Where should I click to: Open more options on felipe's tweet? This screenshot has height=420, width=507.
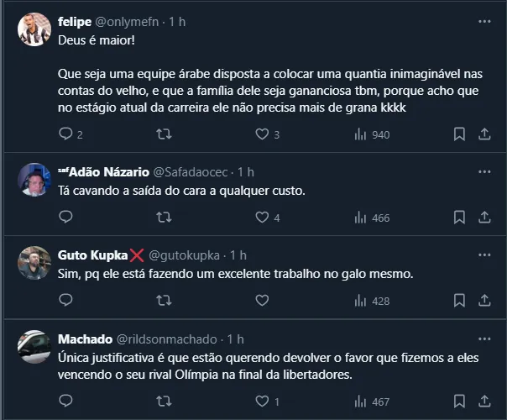(x=484, y=21)
